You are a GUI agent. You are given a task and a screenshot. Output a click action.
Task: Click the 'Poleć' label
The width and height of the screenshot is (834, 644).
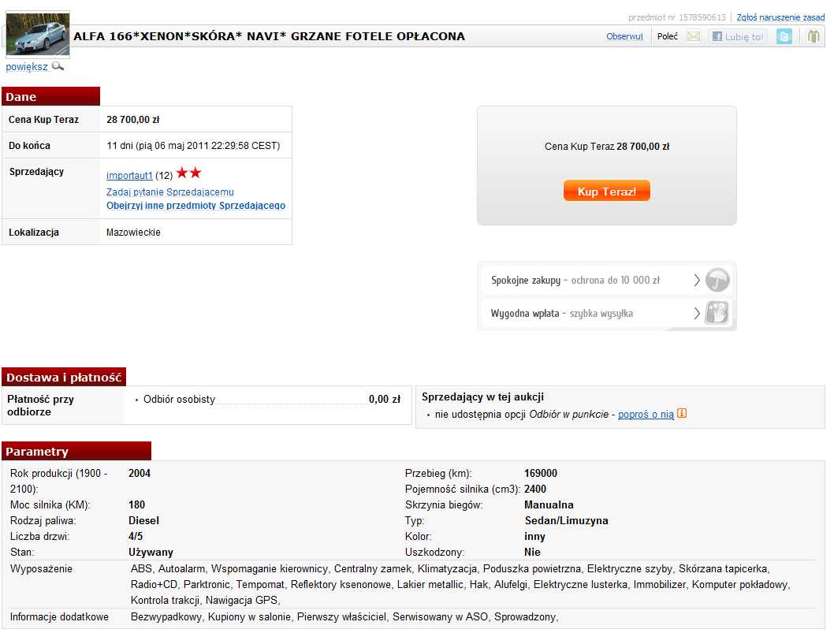coord(668,37)
